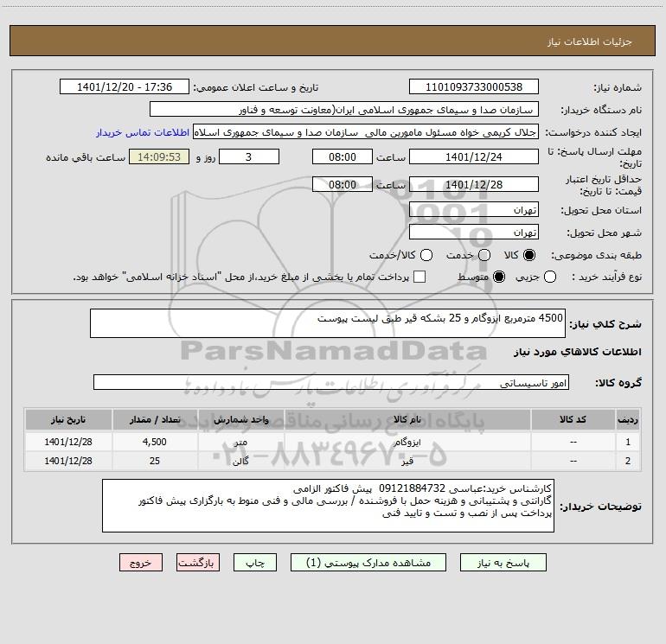Click the quantity cell 25
The image size is (666, 644).
click(x=155, y=461)
